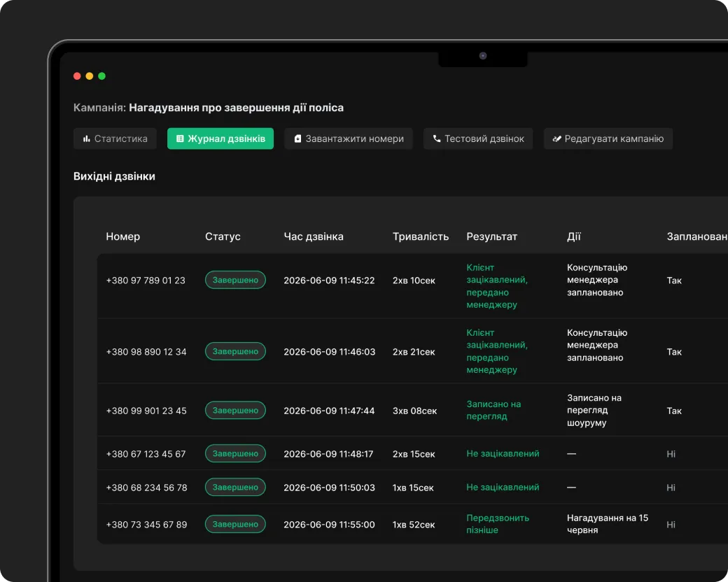Click Завершено badge for +380 73 345 67 89
728x582 pixels.
point(235,524)
